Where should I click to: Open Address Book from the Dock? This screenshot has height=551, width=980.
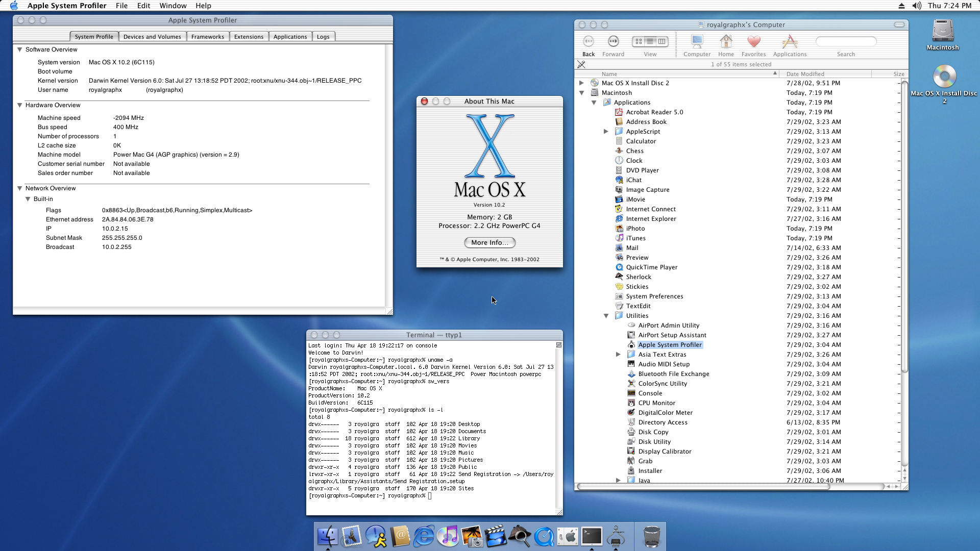(401, 537)
